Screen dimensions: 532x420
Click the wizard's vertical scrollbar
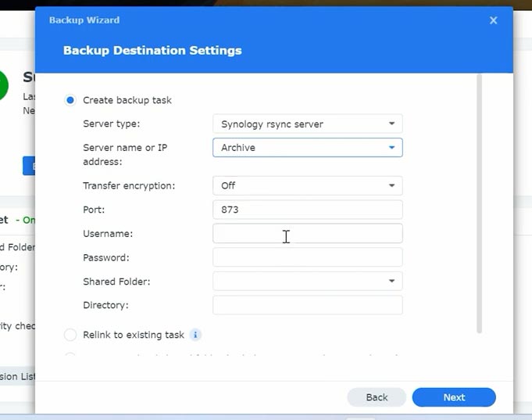(479, 204)
